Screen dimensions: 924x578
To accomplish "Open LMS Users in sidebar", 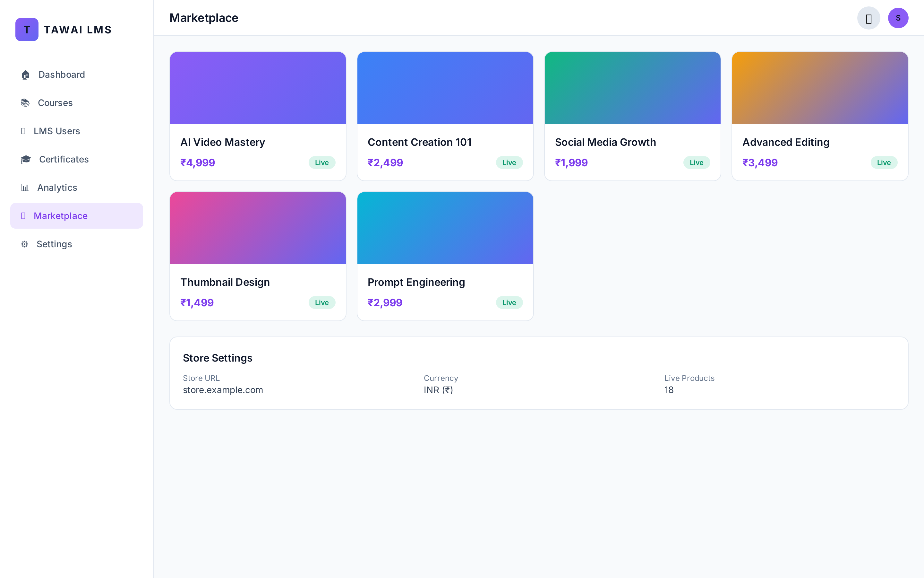I will pos(77,131).
